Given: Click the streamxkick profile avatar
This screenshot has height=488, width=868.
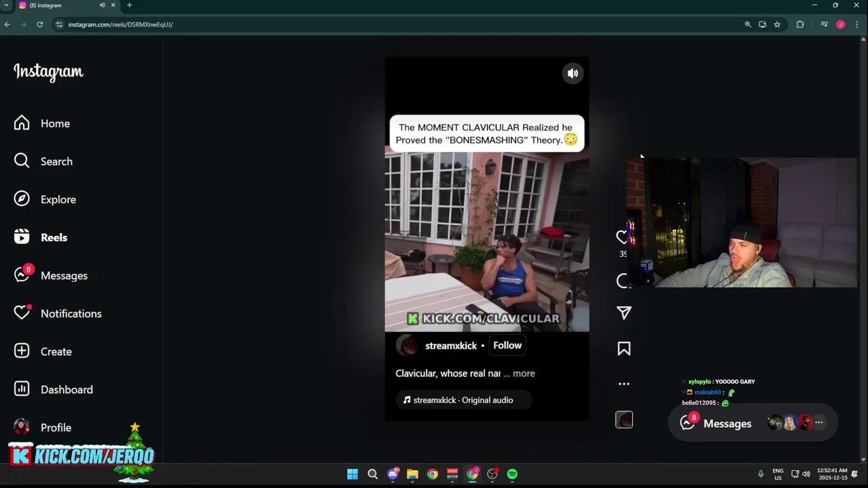Looking at the screenshot, I should tap(407, 345).
